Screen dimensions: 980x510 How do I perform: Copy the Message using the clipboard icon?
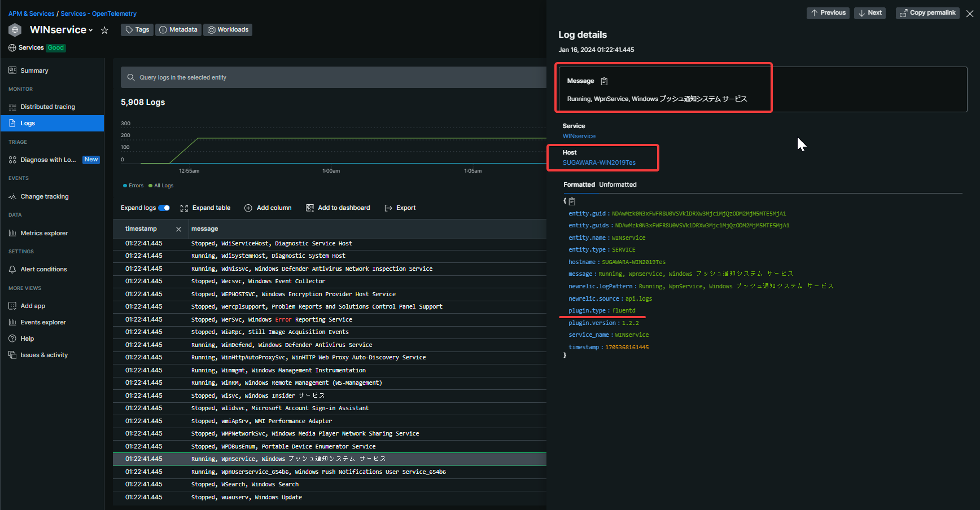point(603,81)
